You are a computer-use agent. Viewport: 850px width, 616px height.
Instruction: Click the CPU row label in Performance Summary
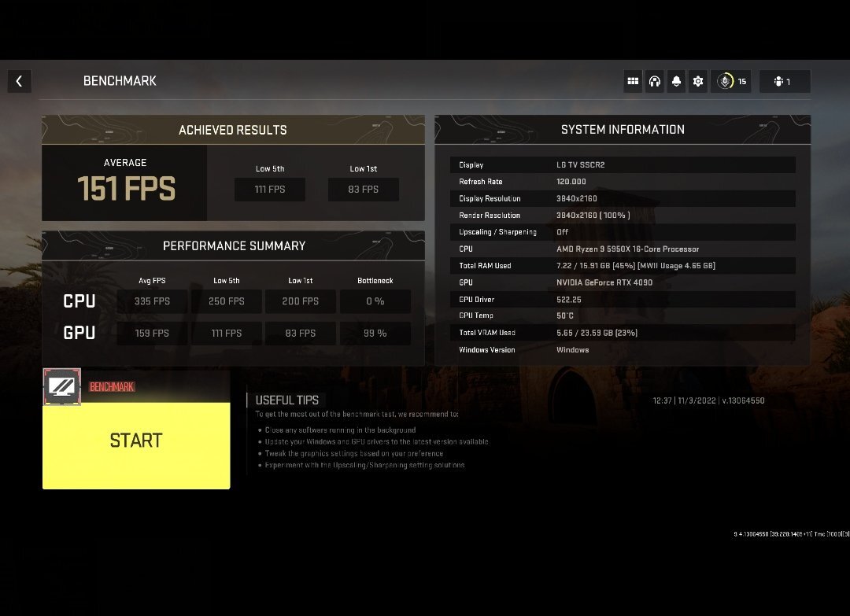79,301
